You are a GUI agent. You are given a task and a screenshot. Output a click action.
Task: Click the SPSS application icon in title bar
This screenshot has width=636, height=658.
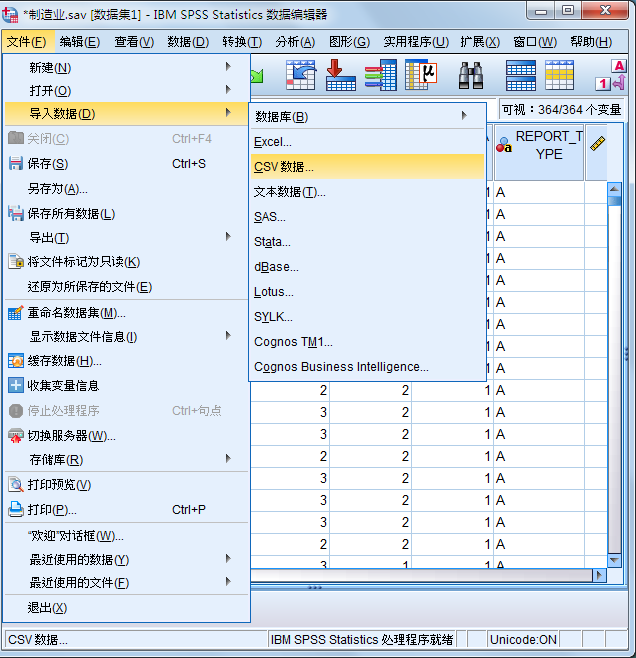pyautogui.click(x=10, y=14)
